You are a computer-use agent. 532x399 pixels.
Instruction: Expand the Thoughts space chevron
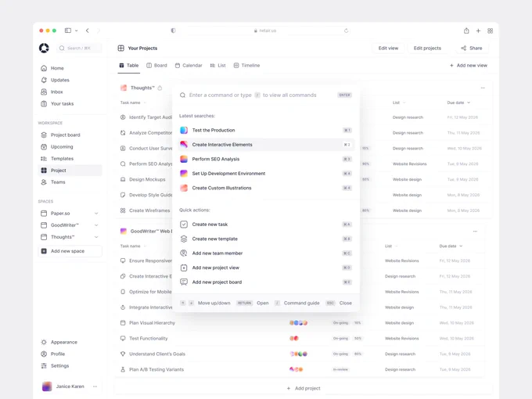click(x=96, y=237)
